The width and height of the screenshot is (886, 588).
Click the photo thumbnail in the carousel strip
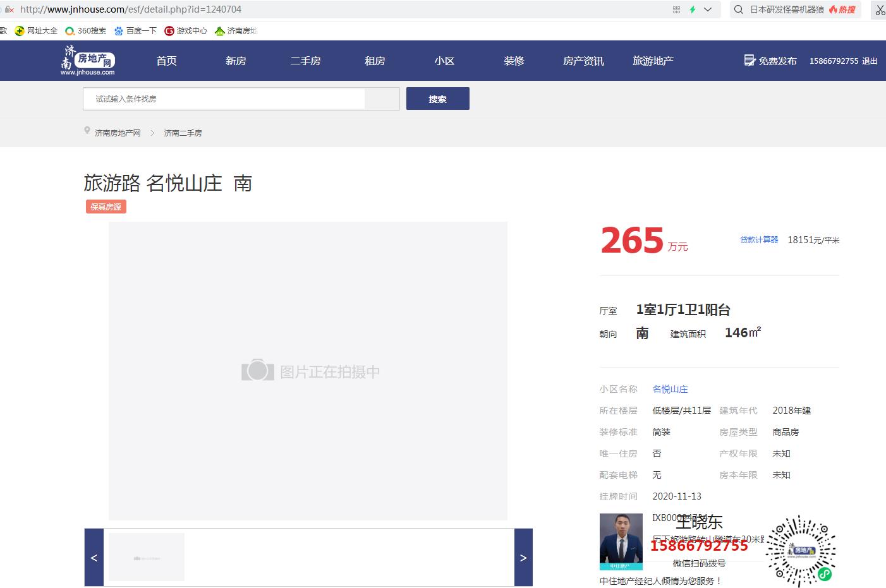tap(146, 556)
